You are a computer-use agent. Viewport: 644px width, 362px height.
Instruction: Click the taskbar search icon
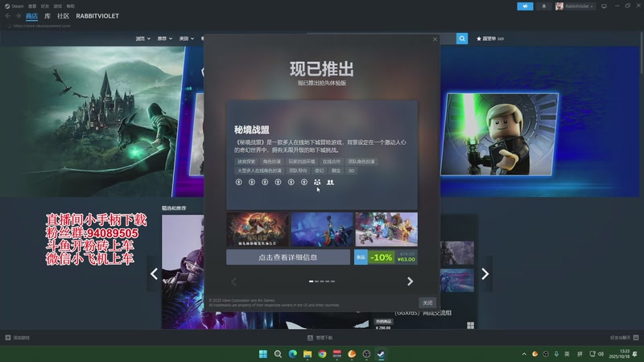click(x=278, y=354)
